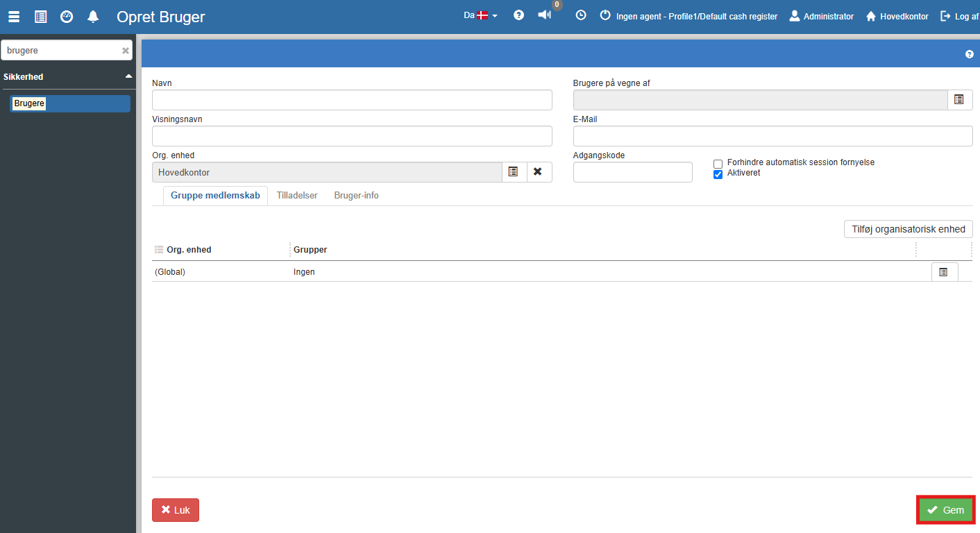Open Org. enhed picker list icon
The height and width of the screenshot is (533, 980).
(514, 171)
